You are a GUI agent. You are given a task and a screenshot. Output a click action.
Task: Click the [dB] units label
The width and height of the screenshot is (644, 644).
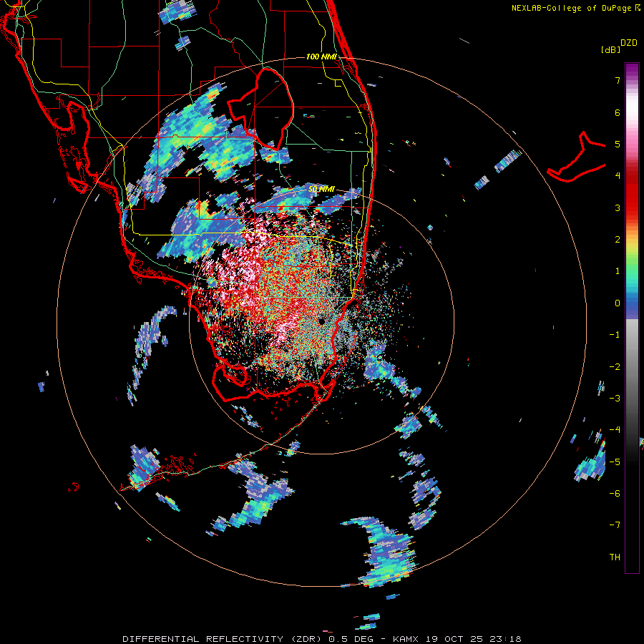(x=611, y=49)
